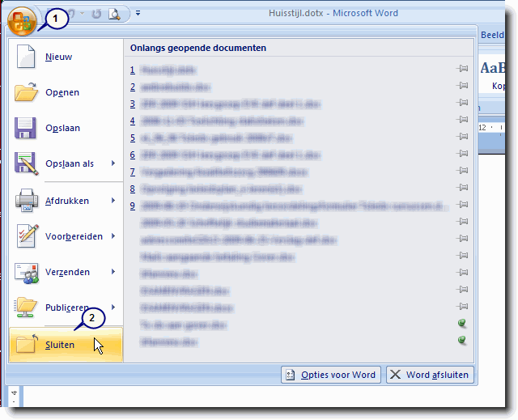Close the document with Sluiten

61,345
